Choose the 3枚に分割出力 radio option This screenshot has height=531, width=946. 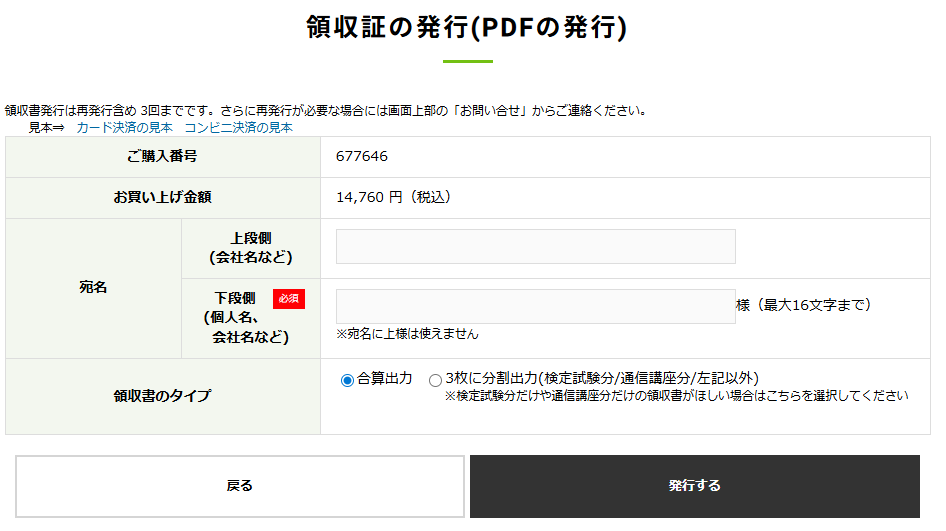435,380
